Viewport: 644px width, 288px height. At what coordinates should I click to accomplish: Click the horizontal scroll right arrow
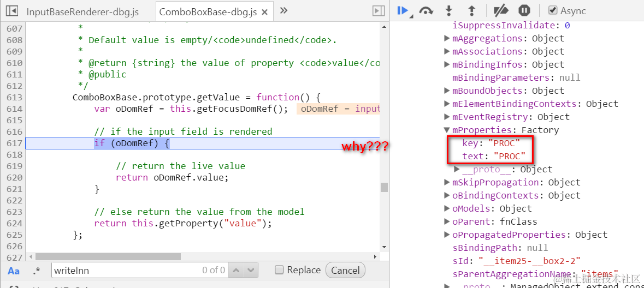(375, 256)
